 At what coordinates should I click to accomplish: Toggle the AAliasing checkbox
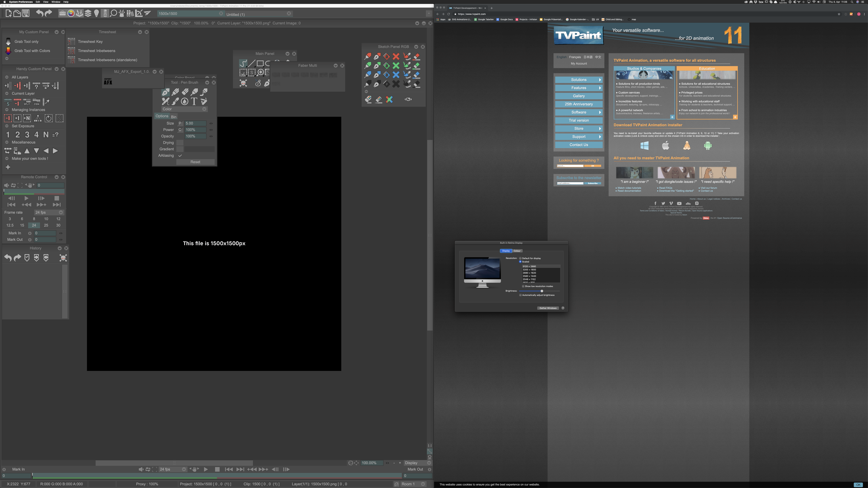(x=180, y=156)
